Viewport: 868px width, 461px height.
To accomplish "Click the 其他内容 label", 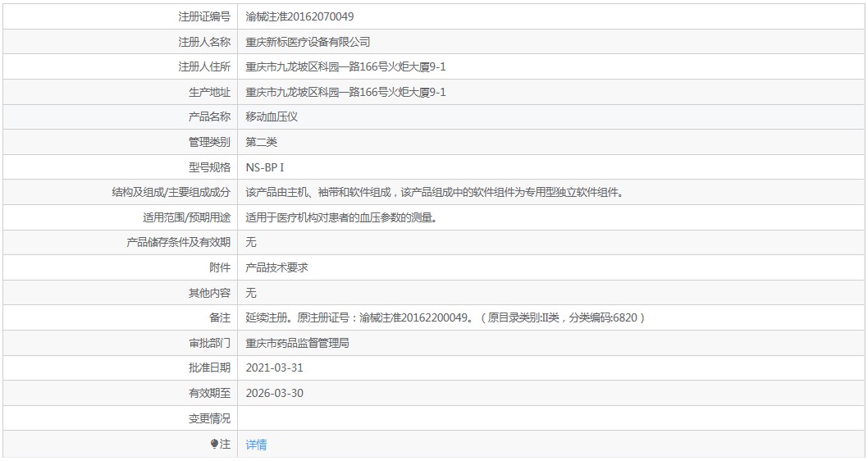I will pos(209,293).
